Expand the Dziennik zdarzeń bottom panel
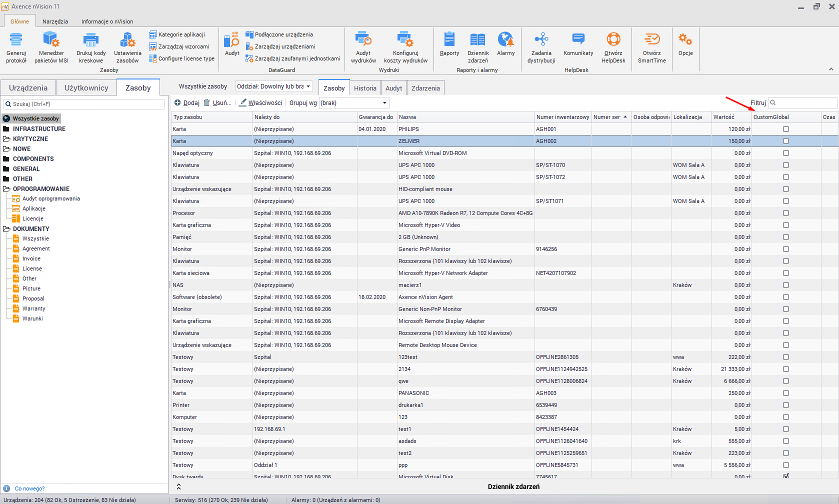The width and height of the screenshot is (839, 504). pyautogui.click(x=178, y=486)
